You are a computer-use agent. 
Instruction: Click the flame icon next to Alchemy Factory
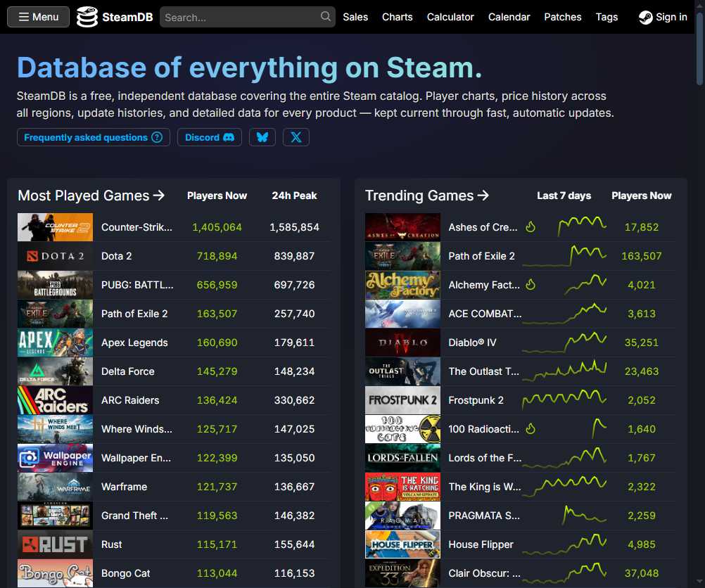tap(531, 285)
